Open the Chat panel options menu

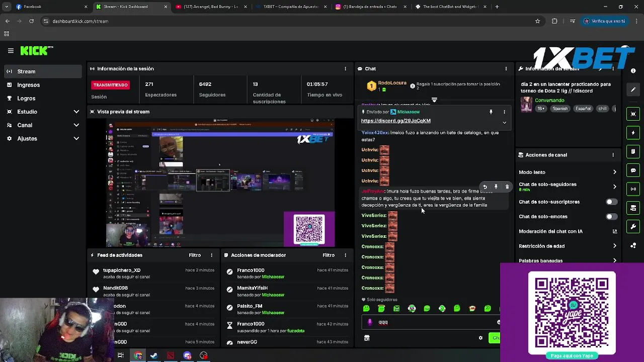[506, 69]
